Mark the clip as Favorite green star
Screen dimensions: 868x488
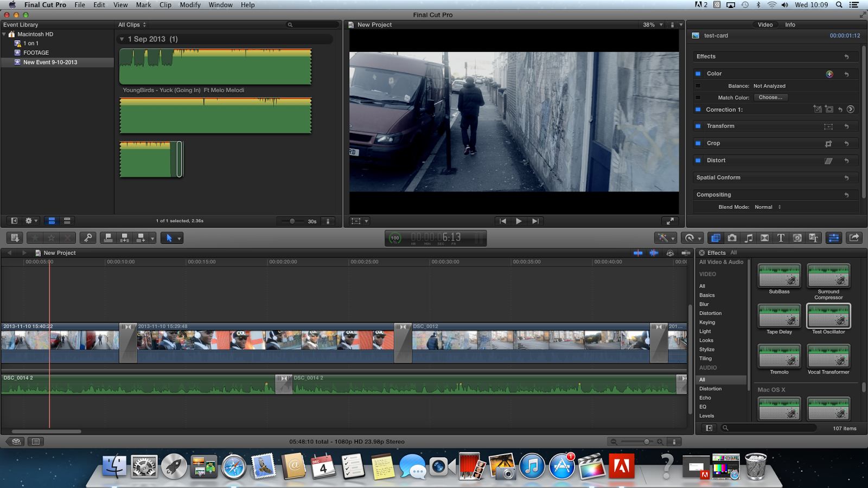click(35, 238)
